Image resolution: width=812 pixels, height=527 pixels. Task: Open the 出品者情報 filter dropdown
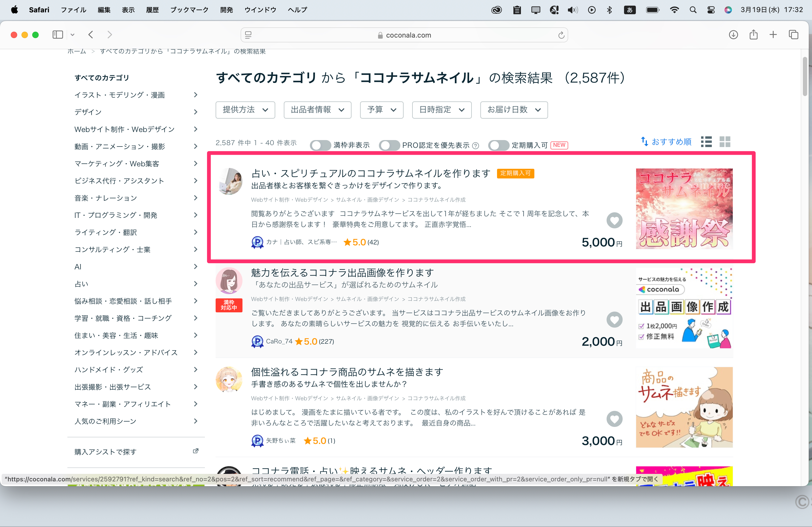click(x=317, y=110)
